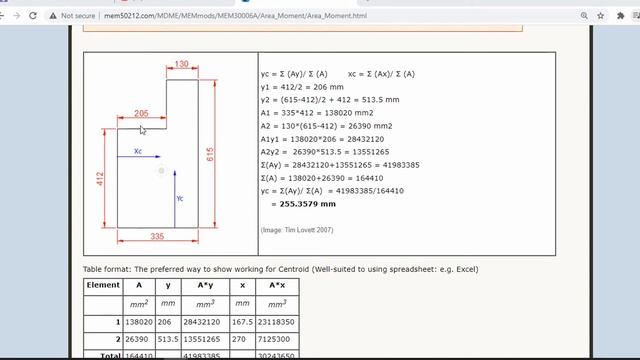Viewport: 640px width, 360px height.
Task: Click the browser forward arrow
Action: point(17,16)
